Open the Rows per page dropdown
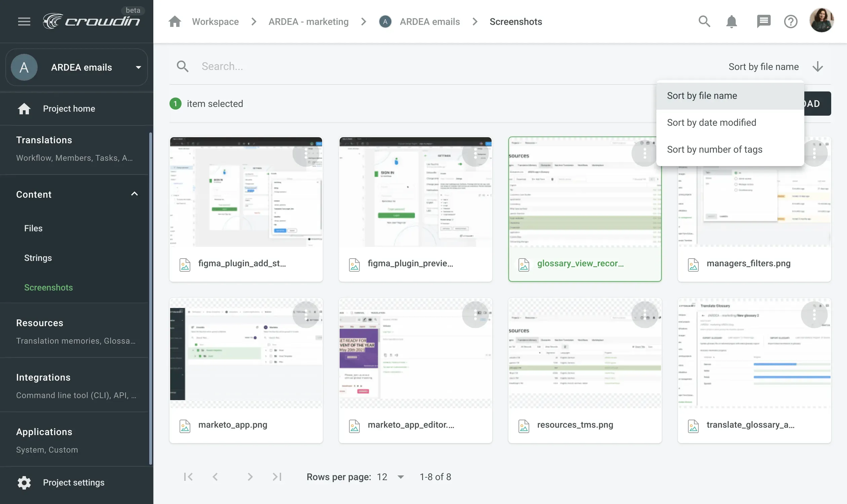 (x=400, y=476)
